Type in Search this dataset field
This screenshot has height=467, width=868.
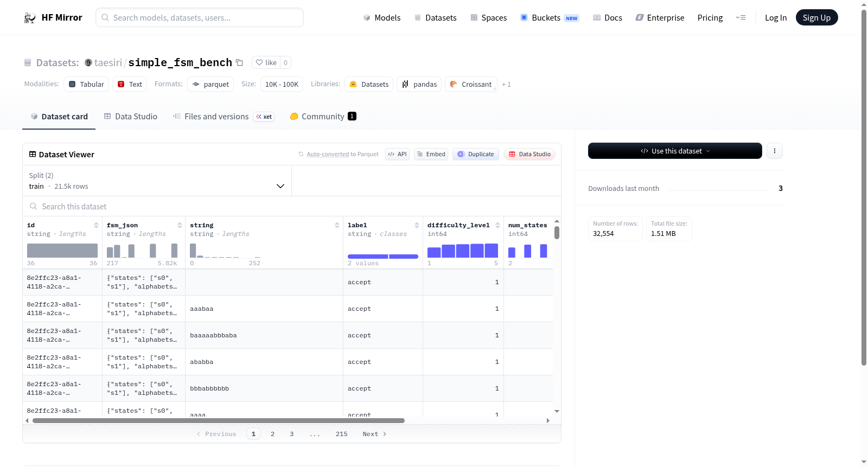pos(292,206)
